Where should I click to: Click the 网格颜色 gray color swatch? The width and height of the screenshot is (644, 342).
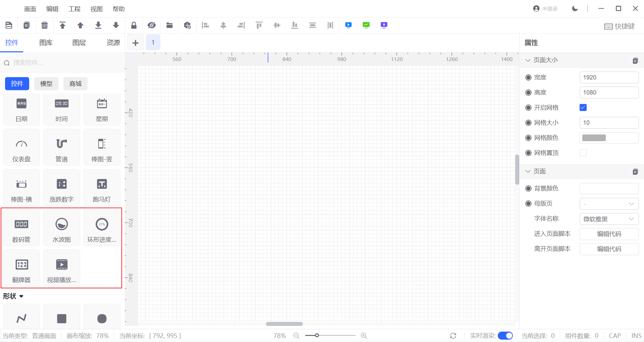(x=594, y=138)
